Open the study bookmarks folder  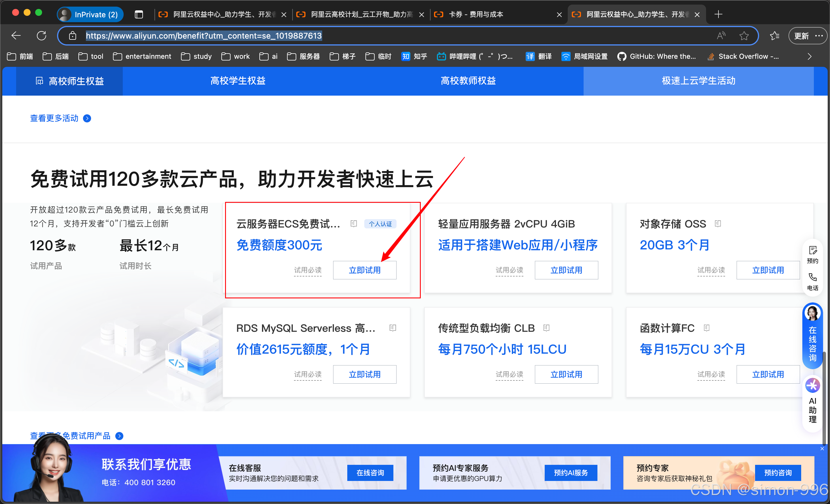click(196, 56)
